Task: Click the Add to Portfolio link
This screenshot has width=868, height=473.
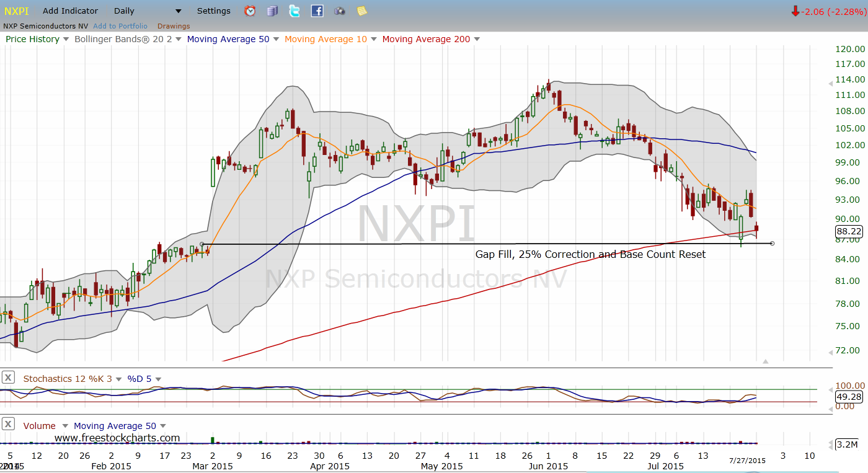Action: tap(120, 26)
